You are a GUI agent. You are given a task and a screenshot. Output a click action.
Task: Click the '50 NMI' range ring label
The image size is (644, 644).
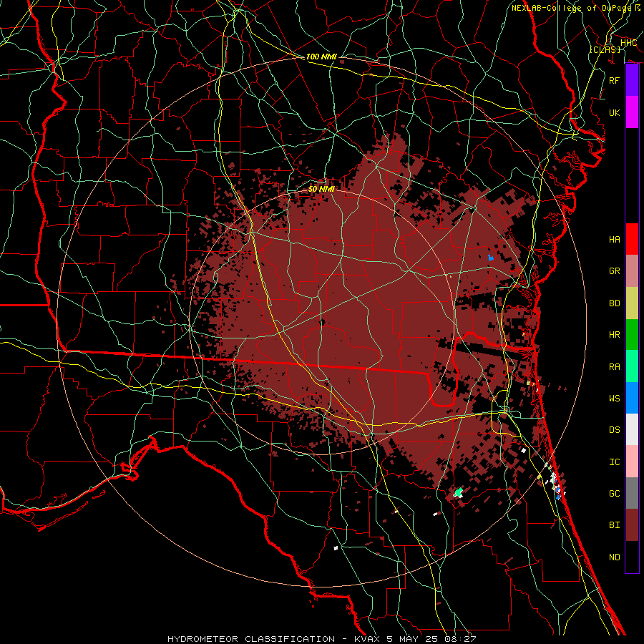click(x=321, y=189)
